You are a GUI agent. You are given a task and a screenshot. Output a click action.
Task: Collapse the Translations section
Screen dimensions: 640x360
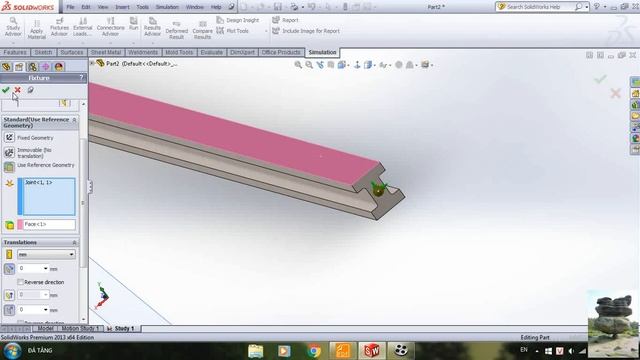(x=74, y=242)
